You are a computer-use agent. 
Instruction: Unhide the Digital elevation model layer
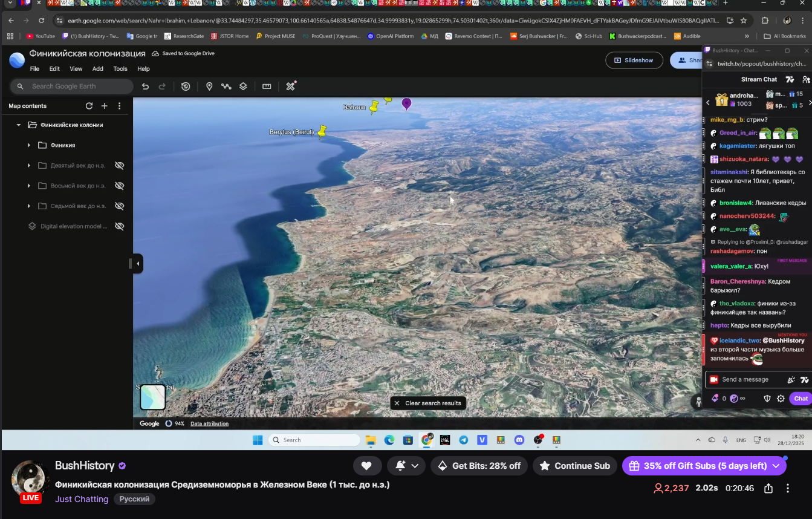click(119, 226)
